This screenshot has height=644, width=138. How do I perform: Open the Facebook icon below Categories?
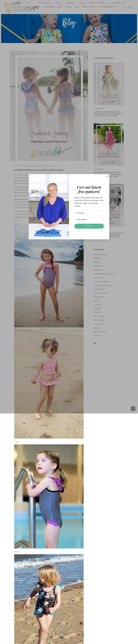pyautogui.click(x=94, y=343)
